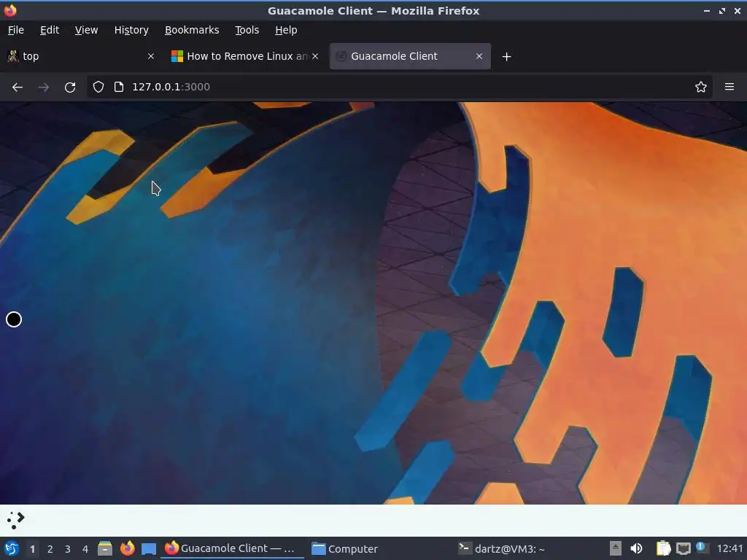Image resolution: width=747 pixels, height=560 pixels.
Task: Click the dotted arrow icon in bottom bar
Action: [x=15, y=520]
